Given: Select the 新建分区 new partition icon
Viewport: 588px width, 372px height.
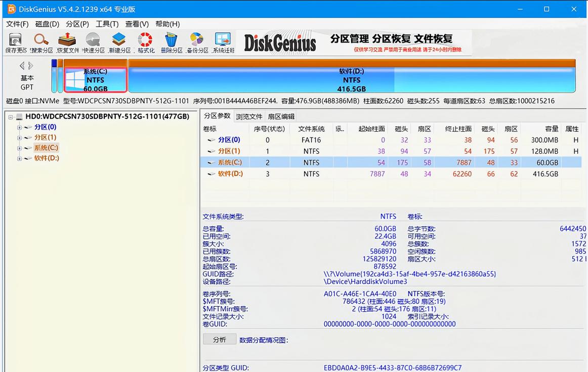Looking at the screenshot, I should [119, 43].
